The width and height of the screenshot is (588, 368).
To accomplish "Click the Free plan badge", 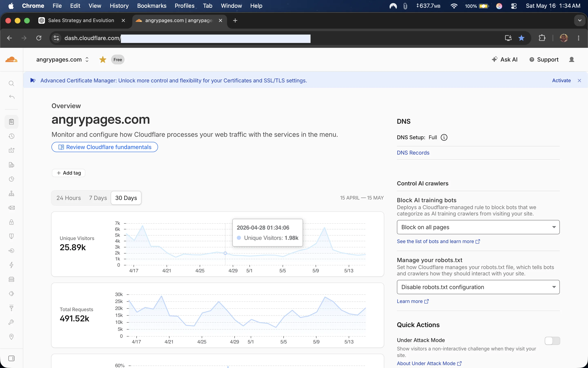I will [x=118, y=60].
